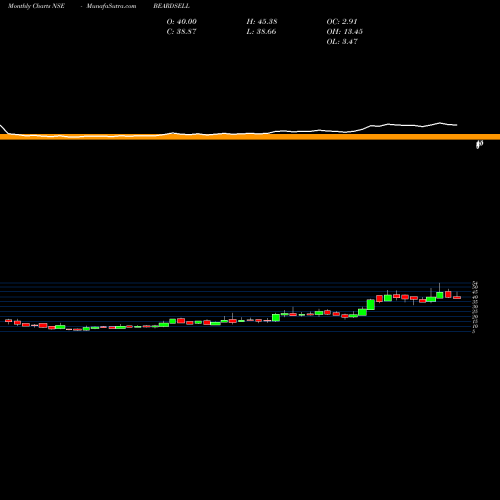Click the close price "C: 38.87"
Viewport: 500px width, 500px height.
(181, 32)
